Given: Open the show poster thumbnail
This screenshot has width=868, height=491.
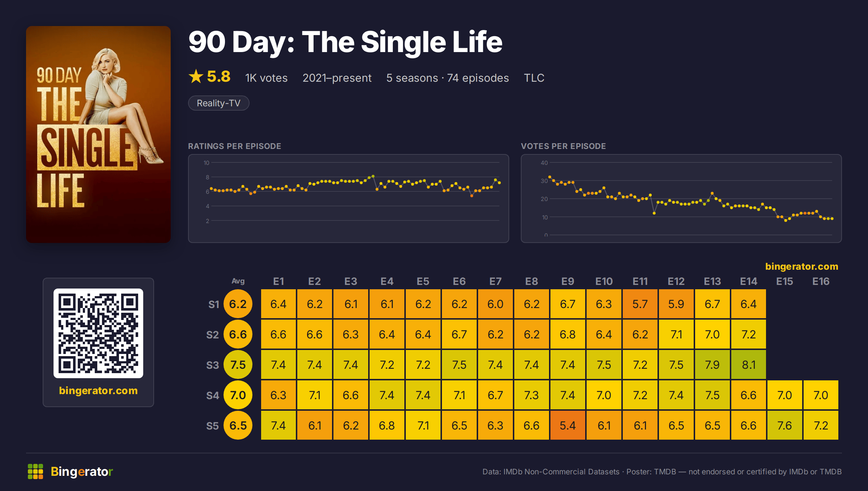Looking at the screenshot, I should coord(98,135).
